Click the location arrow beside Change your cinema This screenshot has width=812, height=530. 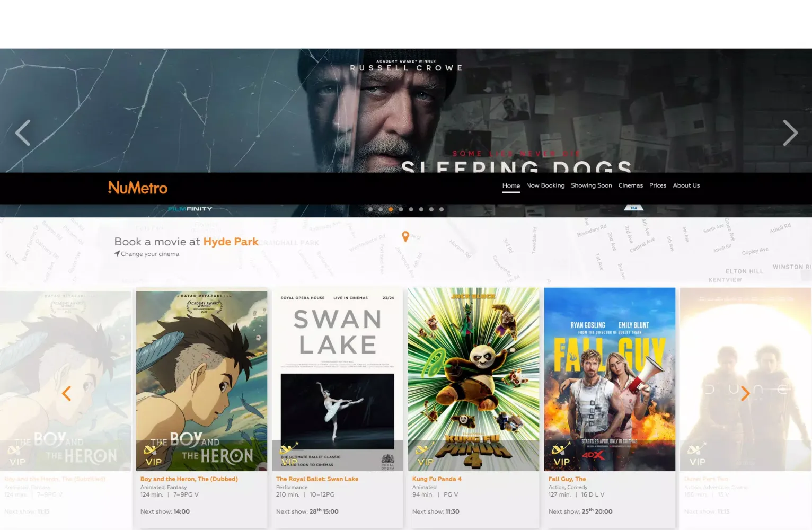117,254
